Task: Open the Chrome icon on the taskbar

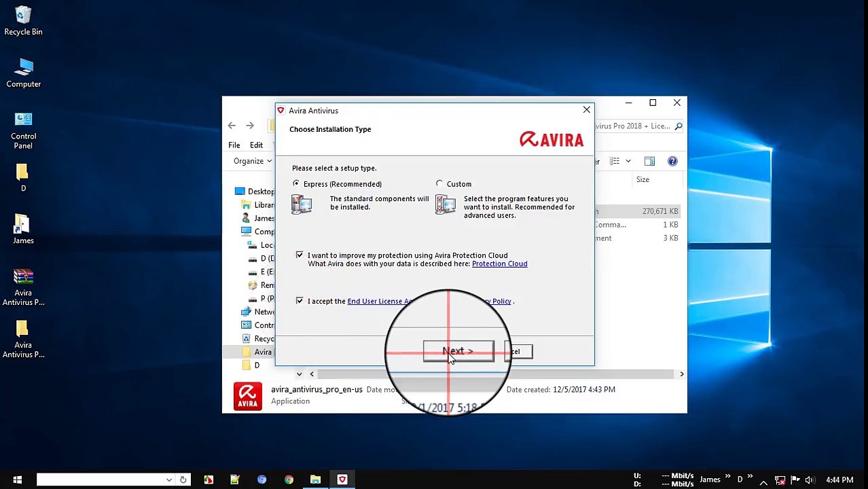Action: [289, 479]
